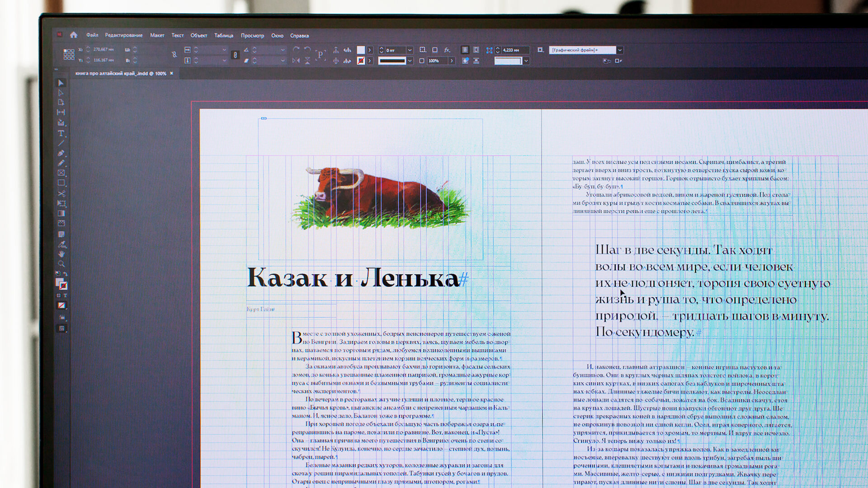868x488 pixels.
Task: Expand the Графический фрейм style dropdown
Action: tap(620, 50)
